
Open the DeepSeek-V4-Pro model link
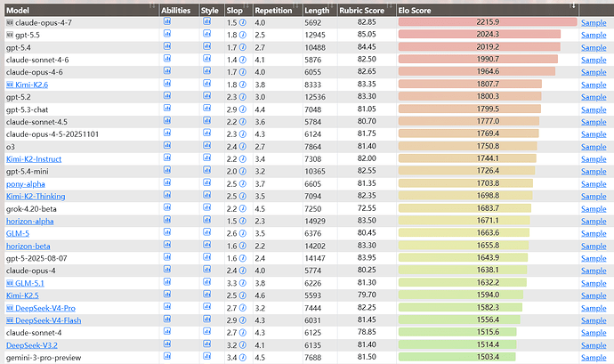(45, 308)
